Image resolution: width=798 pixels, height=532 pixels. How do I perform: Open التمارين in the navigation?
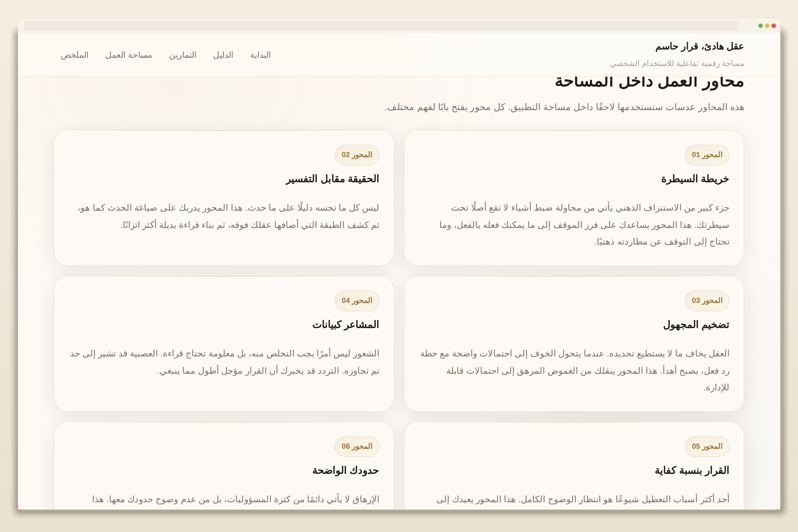click(x=183, y=55)
